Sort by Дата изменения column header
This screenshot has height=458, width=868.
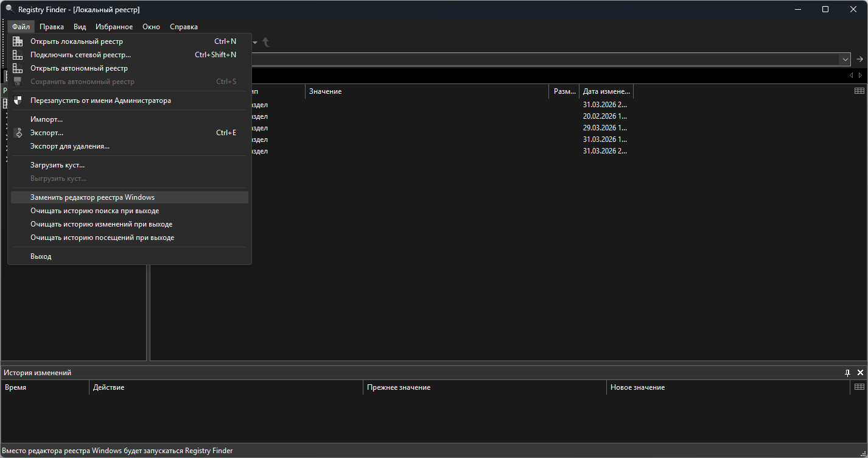pos(605,91)
